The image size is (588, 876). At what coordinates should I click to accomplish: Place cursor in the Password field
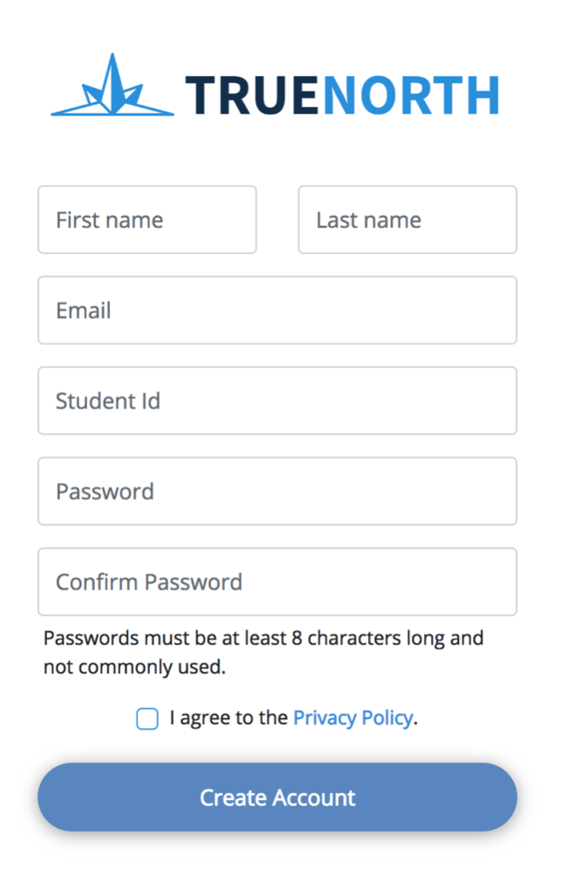[277, 491]
